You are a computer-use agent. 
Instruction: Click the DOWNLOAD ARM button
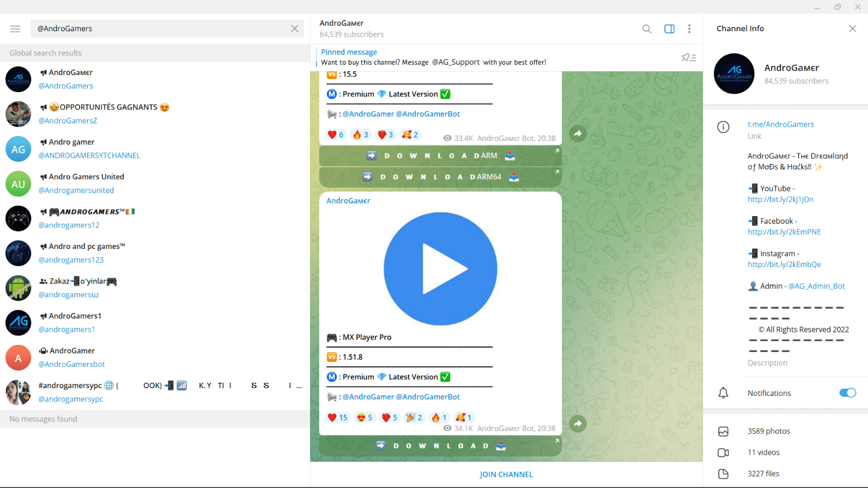pyautogui.click(x=440, y=156)
